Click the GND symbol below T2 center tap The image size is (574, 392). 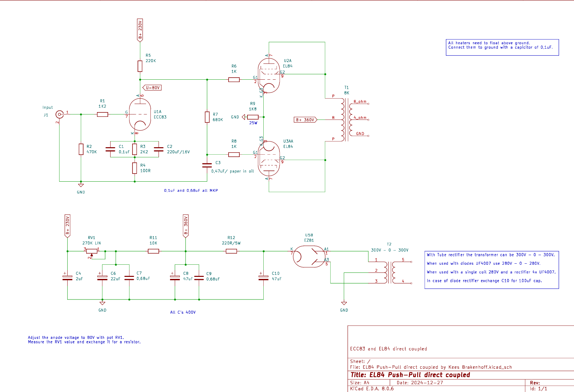(x=344, y=303)
